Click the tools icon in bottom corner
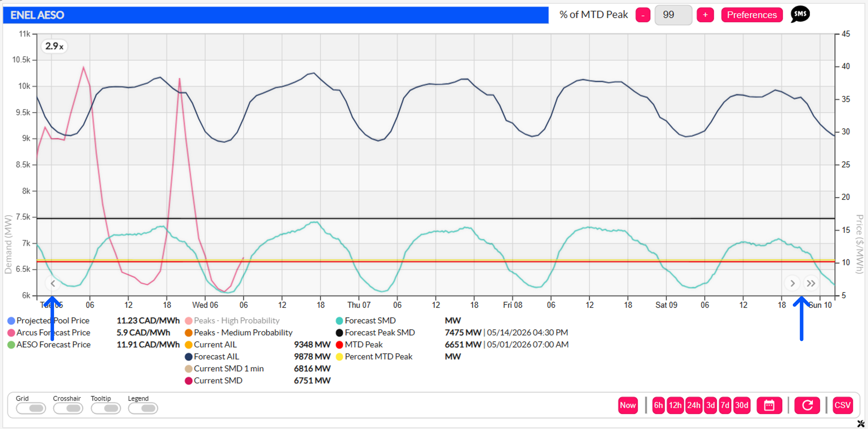 click(x=861, y=423)
